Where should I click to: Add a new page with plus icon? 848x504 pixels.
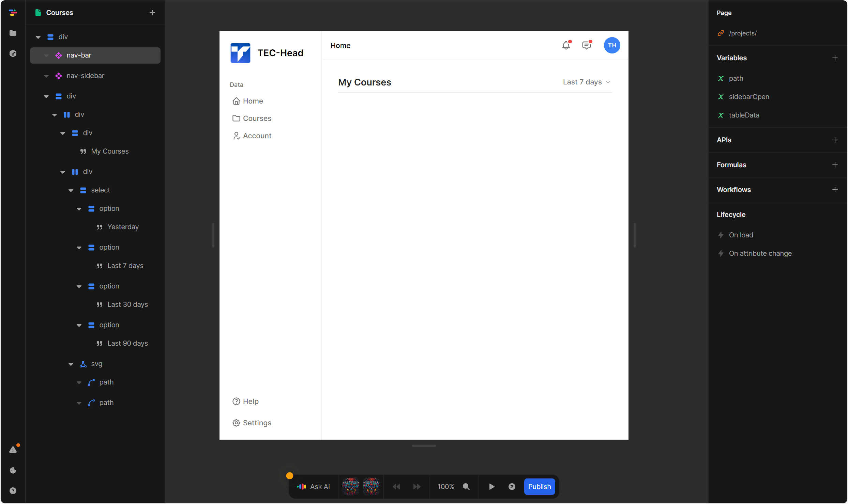152,13
